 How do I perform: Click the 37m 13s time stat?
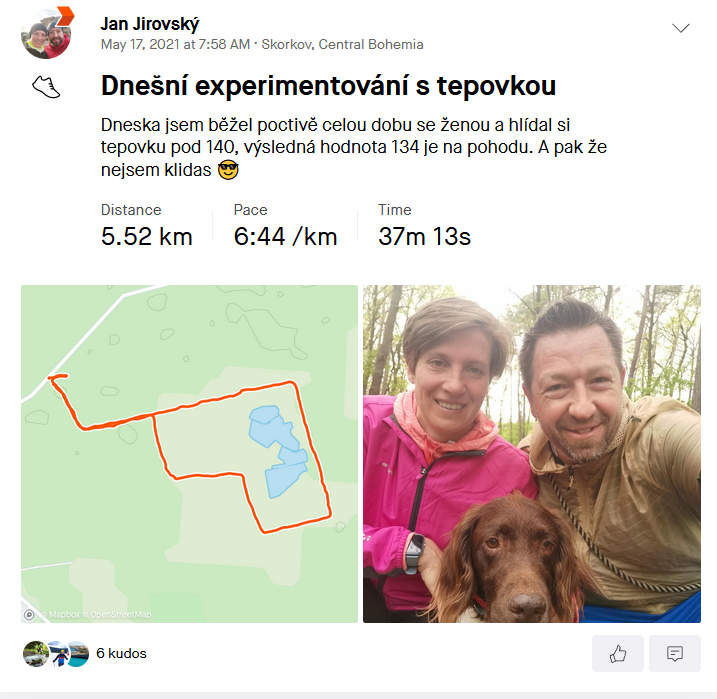[x=424, y=236]
